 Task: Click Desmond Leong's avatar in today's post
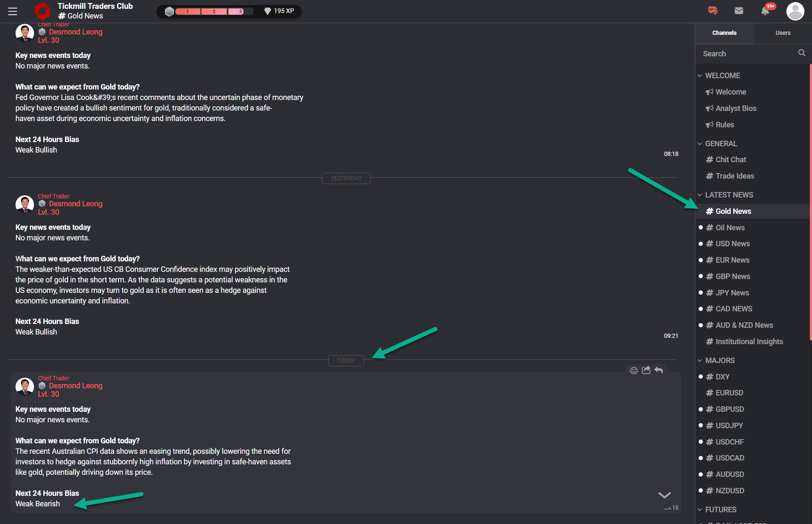click(25, 387)
